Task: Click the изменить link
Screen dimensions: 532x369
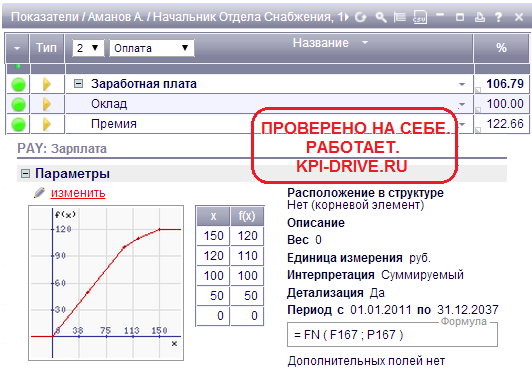Action: click(x=78, y=193)
